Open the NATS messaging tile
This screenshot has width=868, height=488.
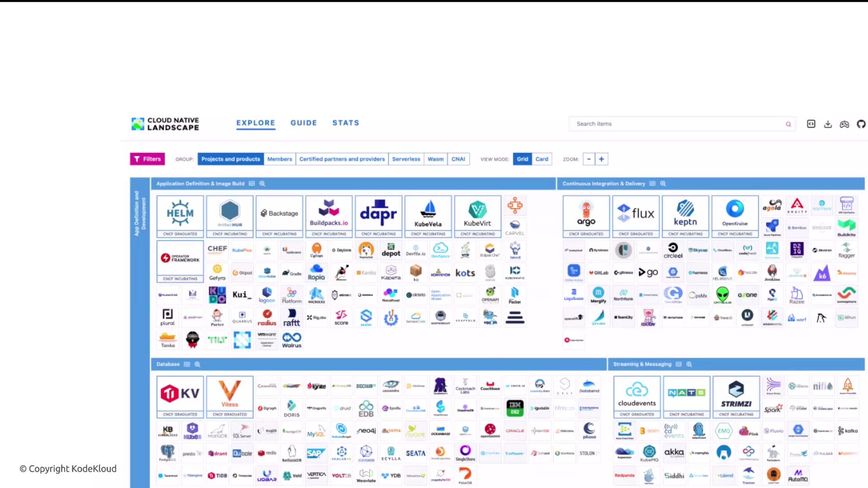tap(687, 397)
